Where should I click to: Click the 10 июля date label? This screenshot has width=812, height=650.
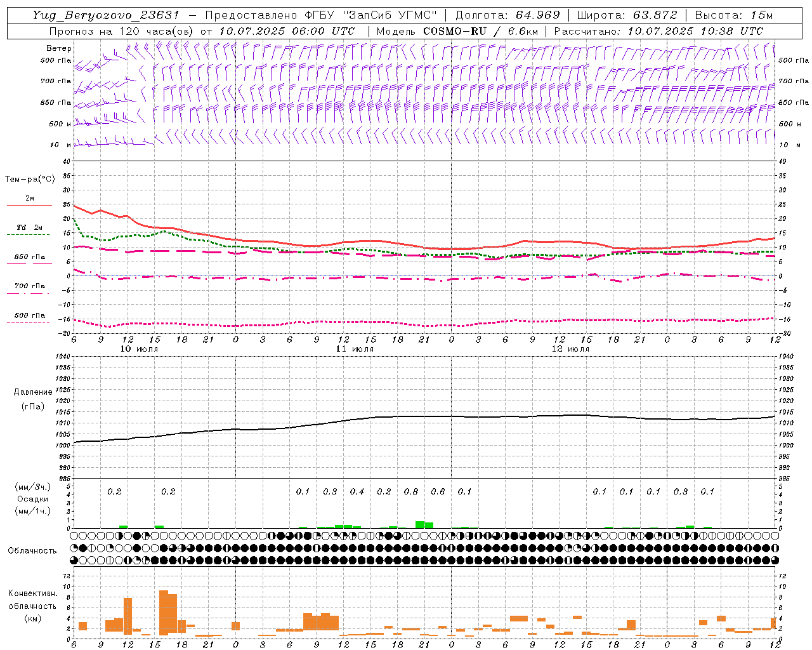139,349
